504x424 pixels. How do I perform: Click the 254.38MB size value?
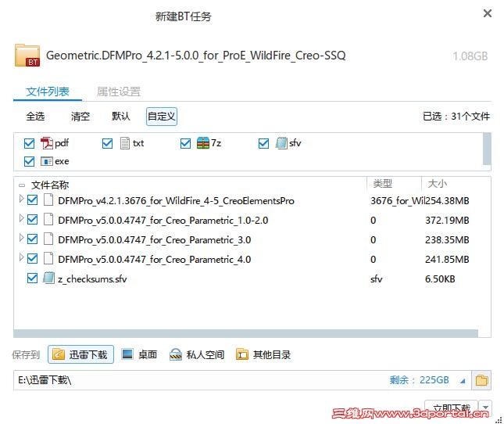[447, 201]
